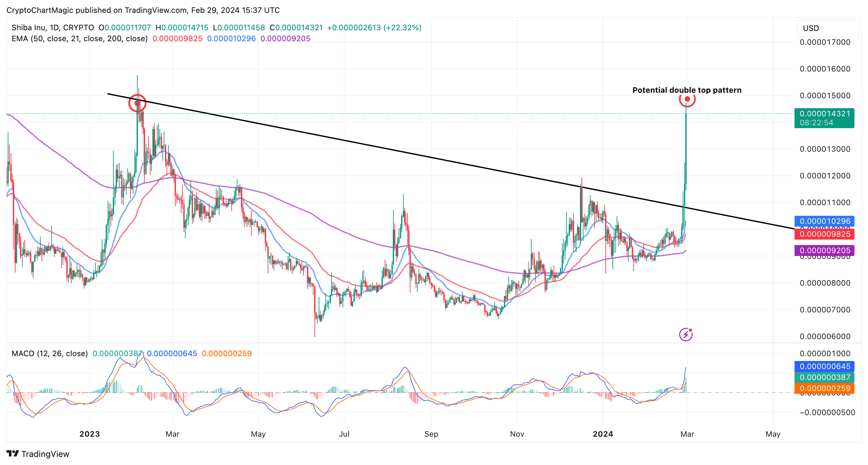Click the green MACD value 0.000000387 in legend

click(118, 353)
